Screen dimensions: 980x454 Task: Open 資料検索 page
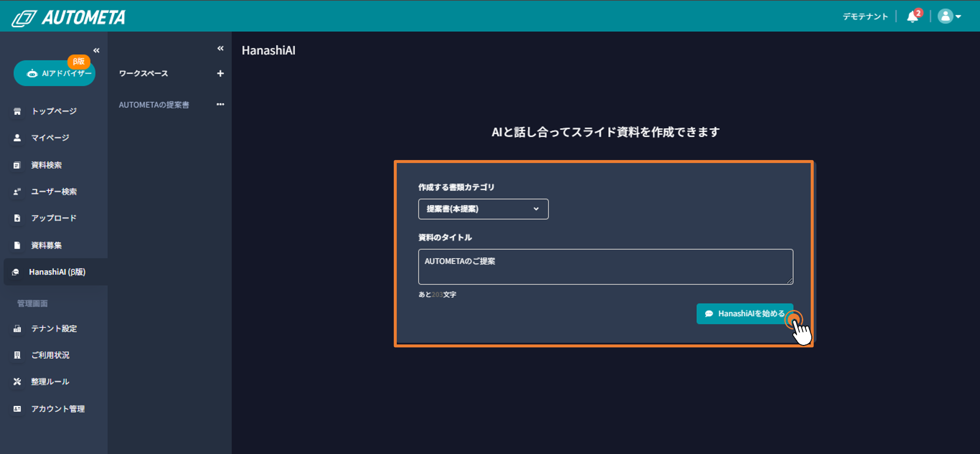pos(46,165)
